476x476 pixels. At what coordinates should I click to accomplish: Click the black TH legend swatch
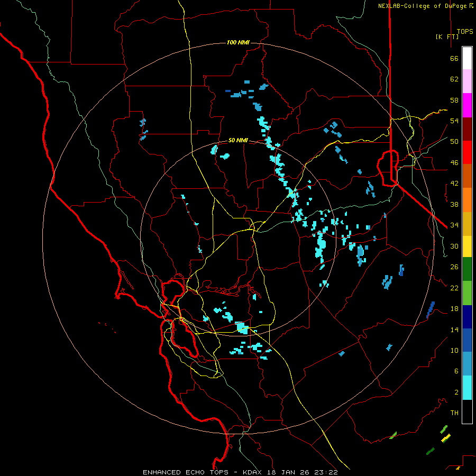[467, 411]
